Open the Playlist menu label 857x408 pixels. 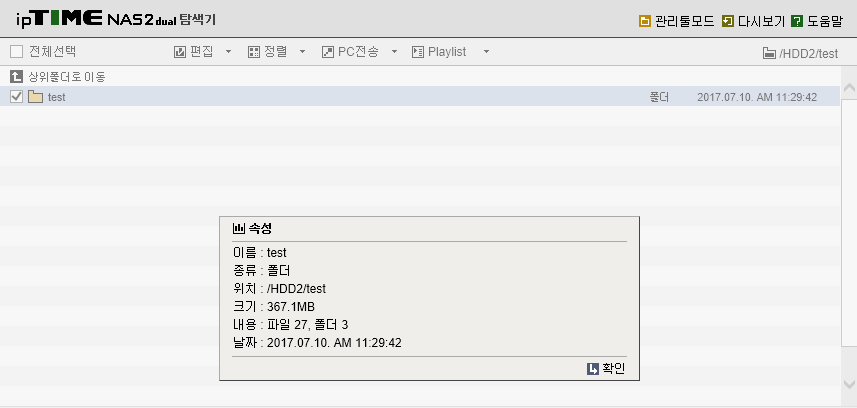point(447,52)
